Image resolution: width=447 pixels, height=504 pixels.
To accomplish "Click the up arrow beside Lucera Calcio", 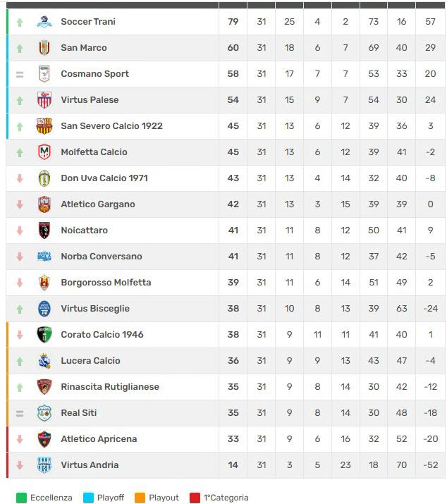I will (20, 361).
